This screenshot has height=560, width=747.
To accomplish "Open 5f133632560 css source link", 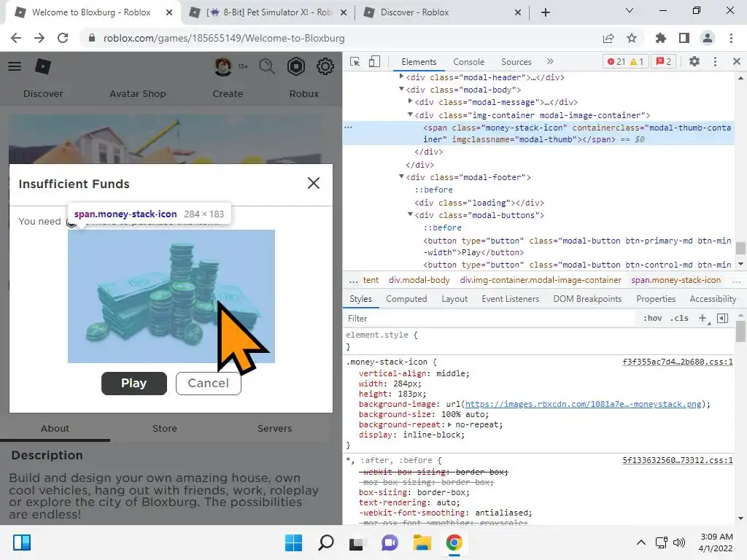I will point(678,461).
